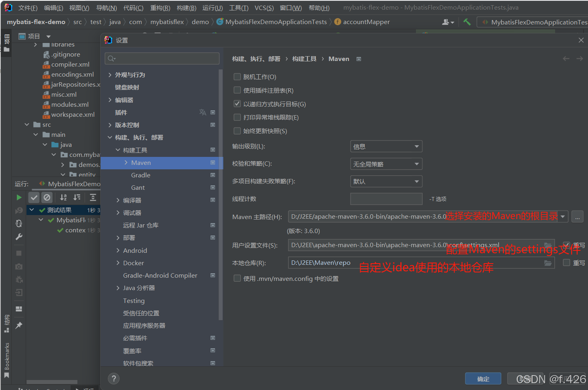Screen dimensions: 588x390
Task: Open the 校验和策略 dropdown
Action: click(386, 164)
